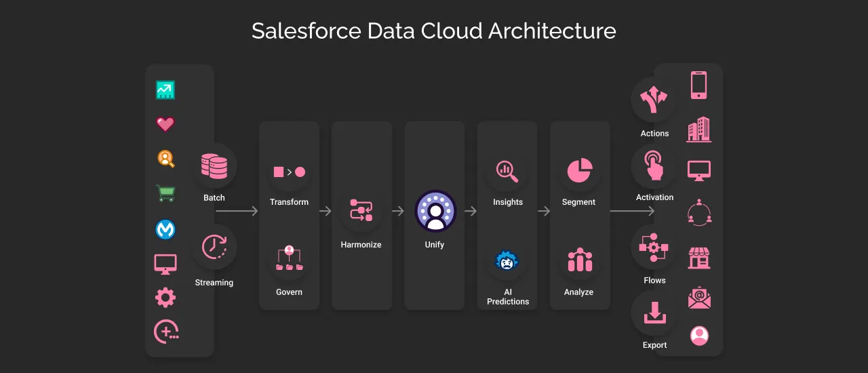Click the Segment label
Viewport: 868px width, 373px height.
tap(579, 202)
